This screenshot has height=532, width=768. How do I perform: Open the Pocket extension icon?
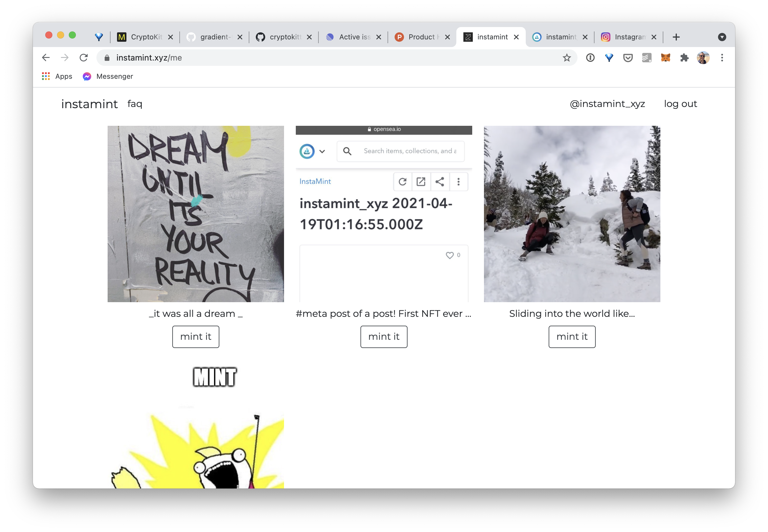pos(628,58)
